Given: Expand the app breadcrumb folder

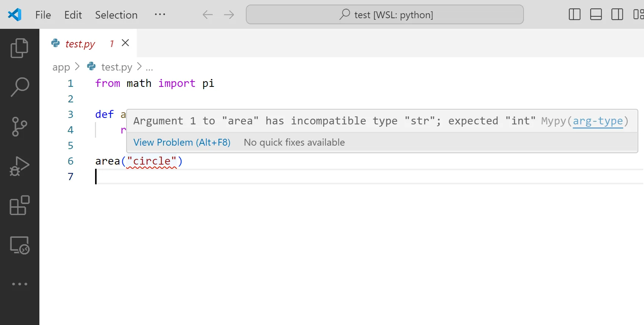Looking at the screenshot, I should pos(61,67).
